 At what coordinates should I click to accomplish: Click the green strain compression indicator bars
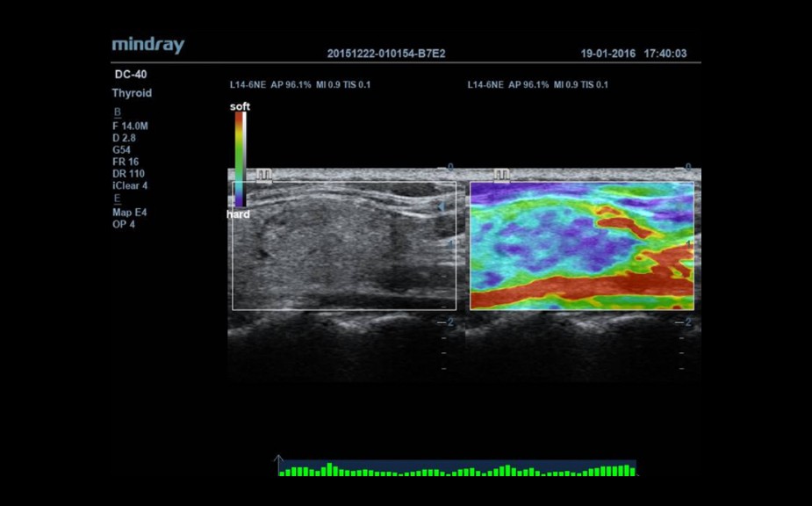click(x=456, y=471)
